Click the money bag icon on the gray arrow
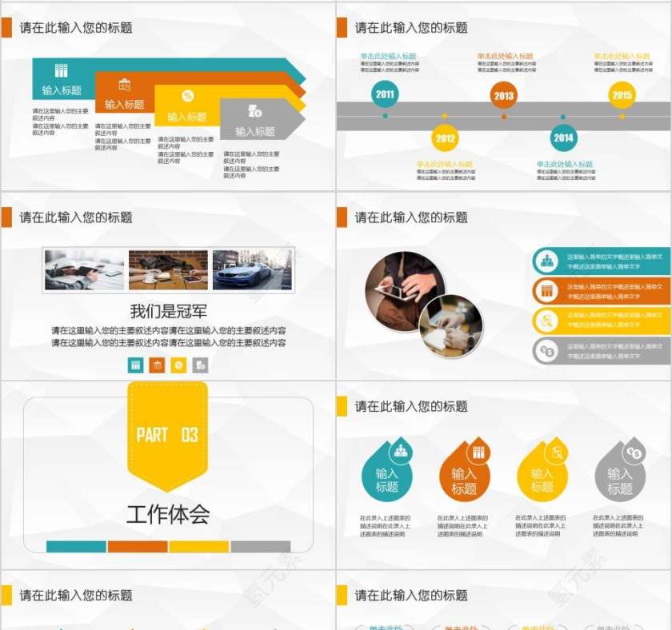The height and width of the screenshot is (630, 672). coord(254,110)
